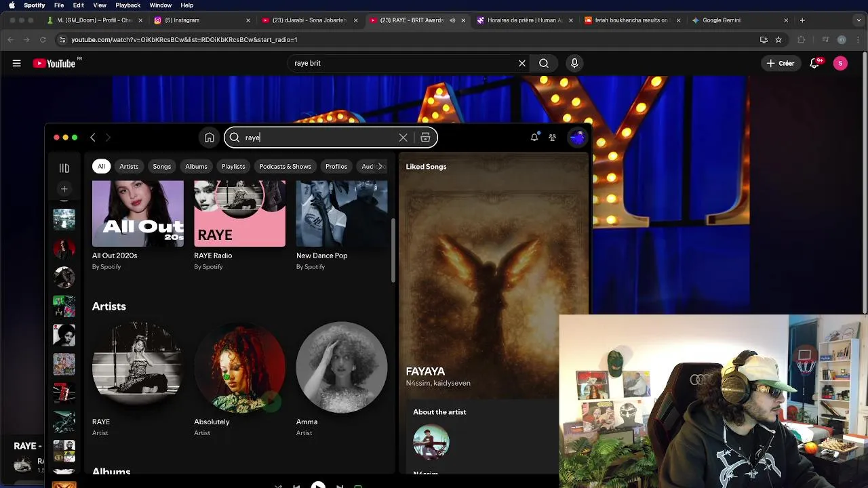Clear the Spotify search field with the X
The image size is (868, 488).
(403, 138)
